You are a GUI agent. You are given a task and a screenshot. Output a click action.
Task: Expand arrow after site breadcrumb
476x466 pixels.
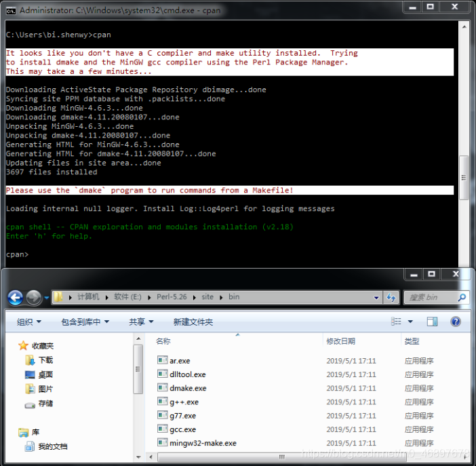[221, 297]
